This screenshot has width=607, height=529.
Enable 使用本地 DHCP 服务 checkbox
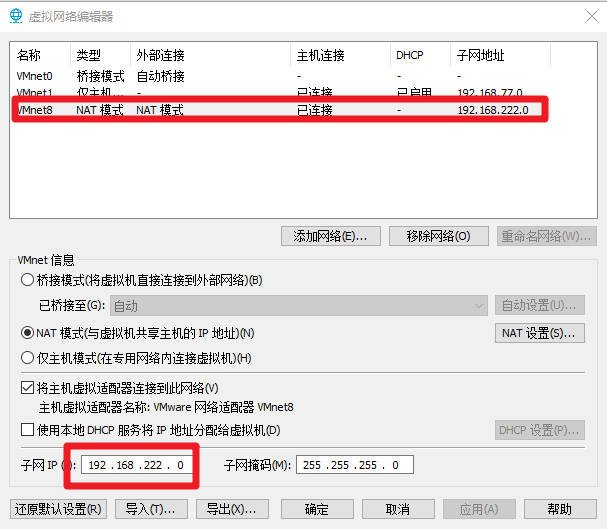pos(27,430)
